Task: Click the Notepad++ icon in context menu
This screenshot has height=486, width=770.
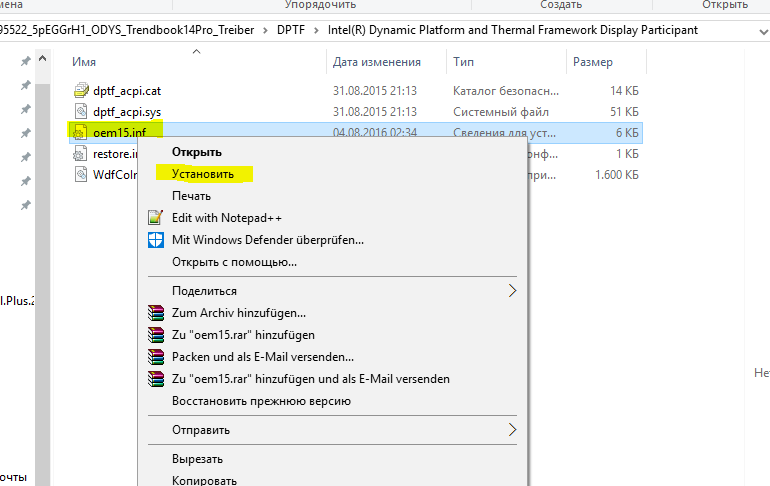Action: pos(156,217)
